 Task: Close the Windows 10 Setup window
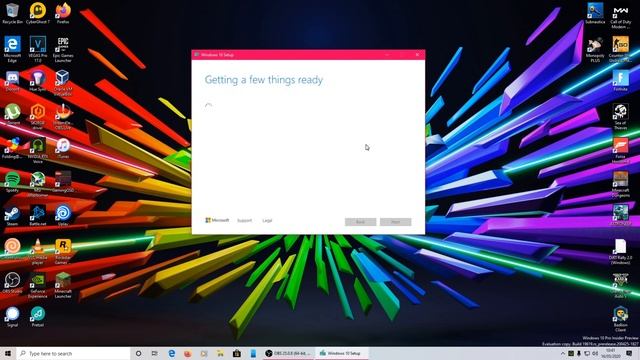417,54
